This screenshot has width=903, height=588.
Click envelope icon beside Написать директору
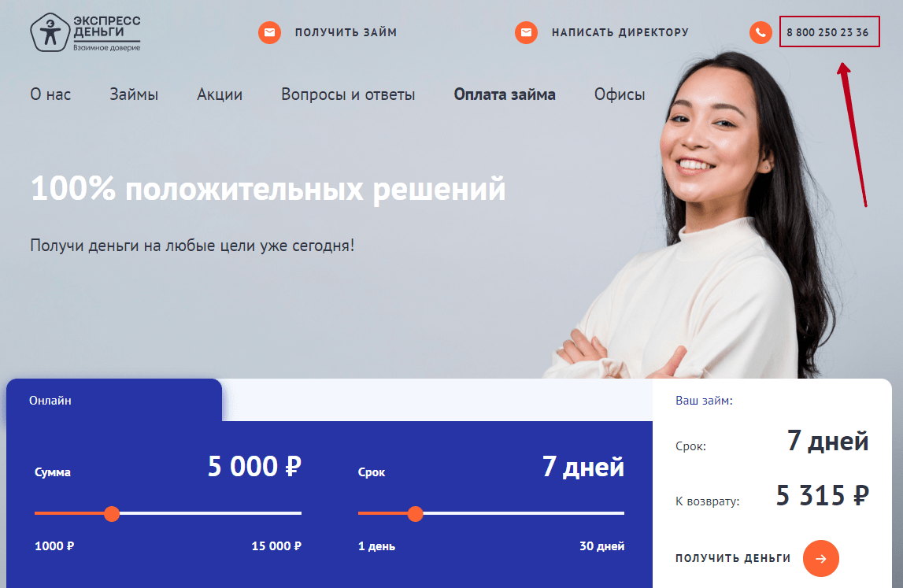(x=527, y=32)
